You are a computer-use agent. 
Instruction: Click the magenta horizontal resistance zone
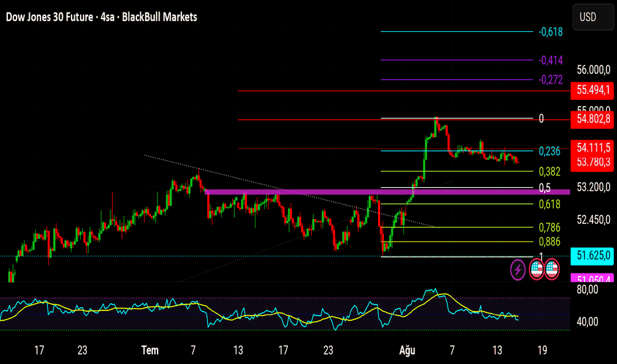tap(387, 192)
